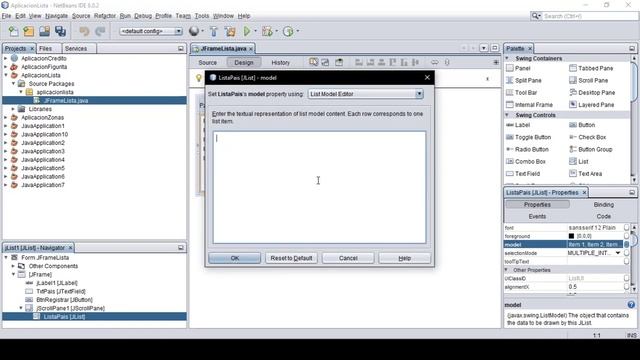This screenshot has width=640, height=360.
Task: Click the New File toolbar icon
Action: (x=13, y=31)
